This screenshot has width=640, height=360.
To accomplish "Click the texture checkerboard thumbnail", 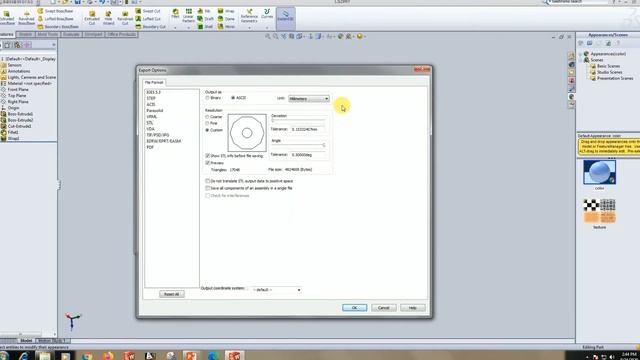I will click(599, 211).
